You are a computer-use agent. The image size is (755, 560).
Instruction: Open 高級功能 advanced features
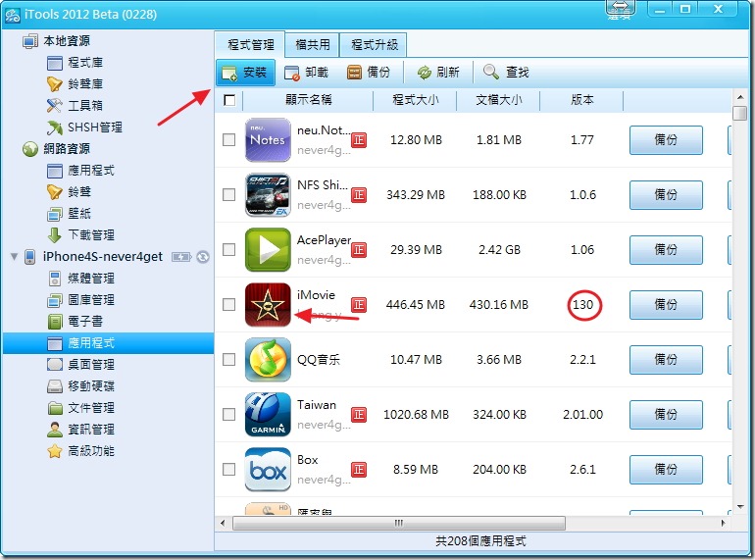[x=80, y=451]
